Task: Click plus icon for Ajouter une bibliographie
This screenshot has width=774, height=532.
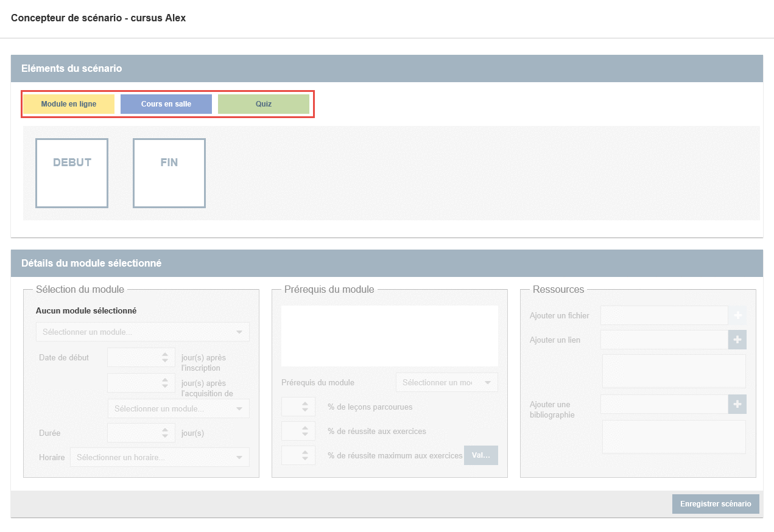Action: (x=737, y=404)
